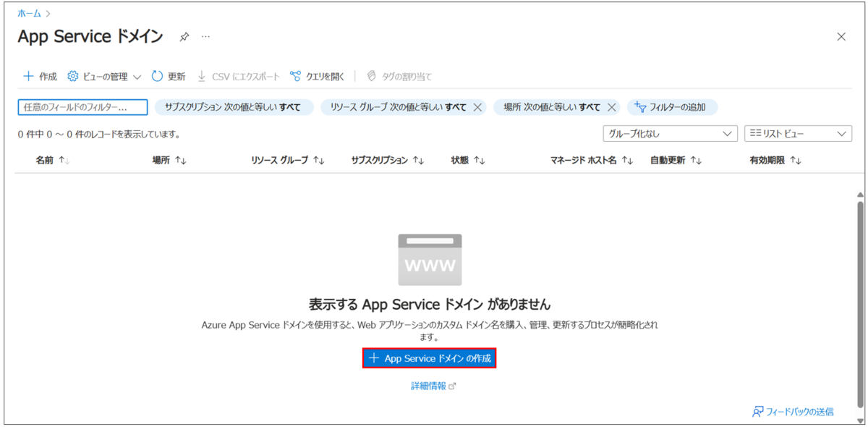Remove the 場所 filter
Screen dimensions: 868x427
click(x=611, y=107)
